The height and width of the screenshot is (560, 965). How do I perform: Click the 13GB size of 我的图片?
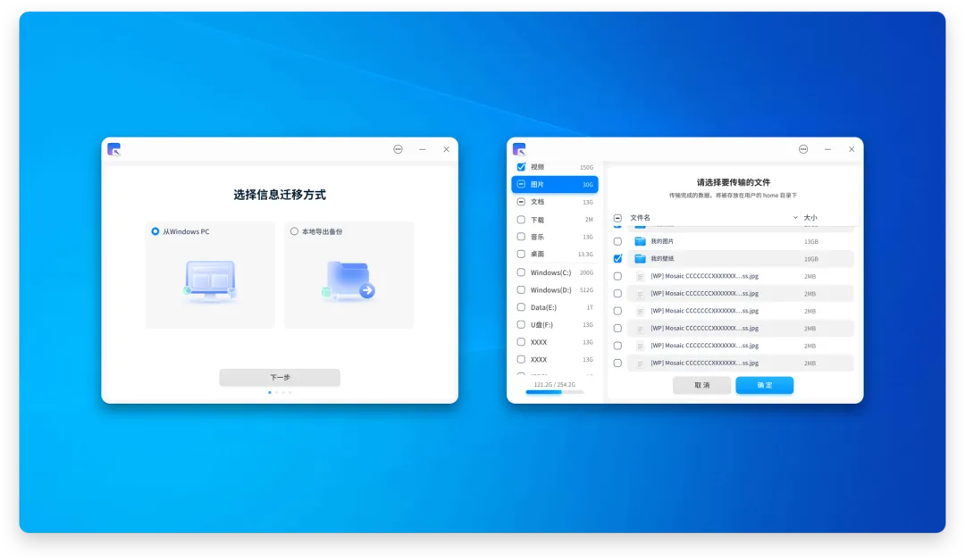click(x=811, y=242)
